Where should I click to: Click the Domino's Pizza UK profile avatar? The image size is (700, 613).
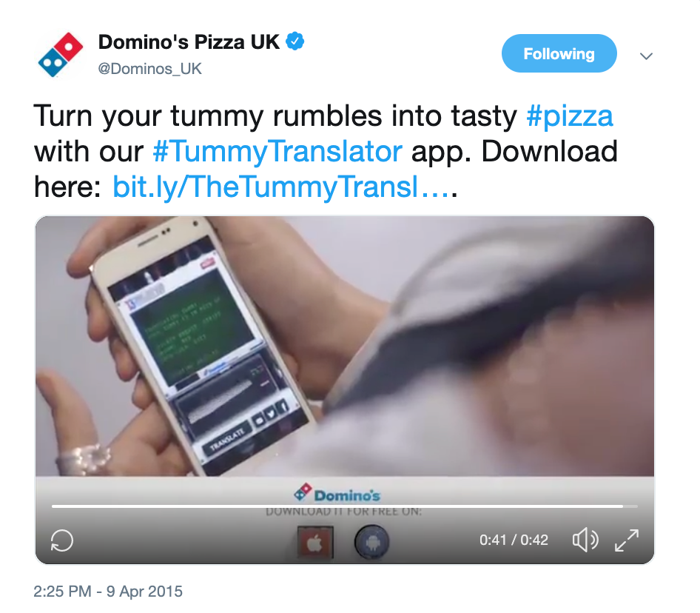(61, 55)
